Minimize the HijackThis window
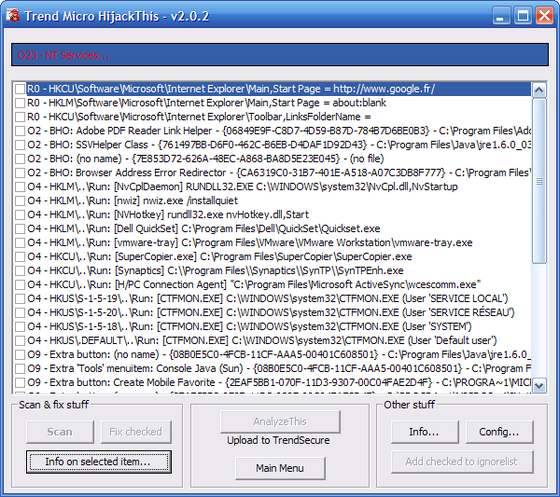The image size is (560, 497). click(500, 16)
